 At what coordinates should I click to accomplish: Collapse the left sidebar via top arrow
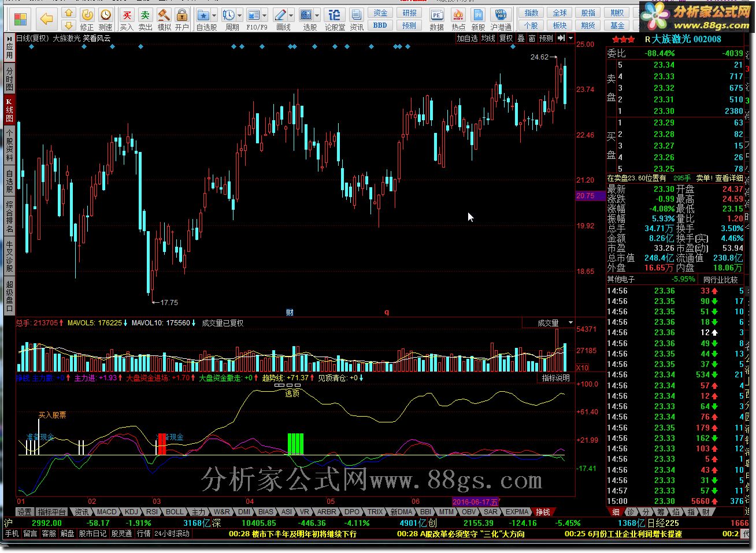10,38
